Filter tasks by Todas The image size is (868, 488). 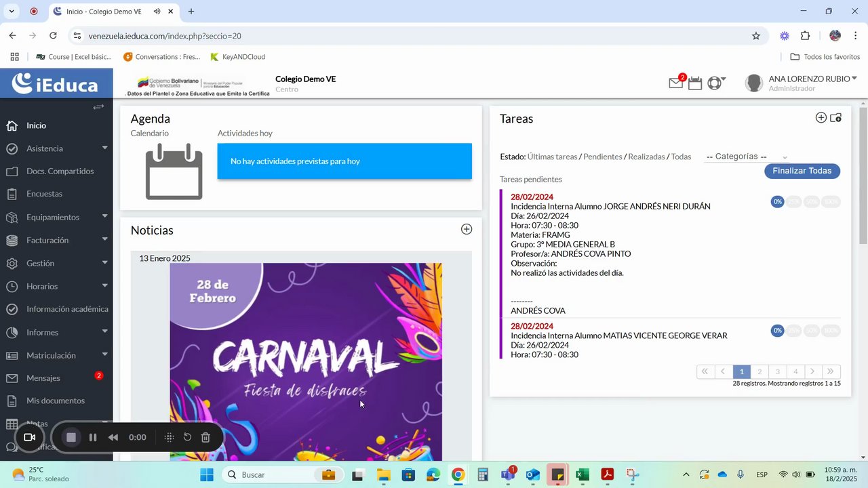pyautogui.click(x=681, y=157)
